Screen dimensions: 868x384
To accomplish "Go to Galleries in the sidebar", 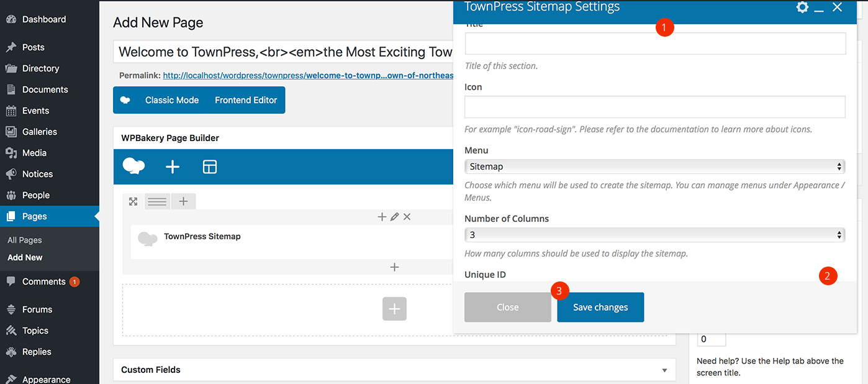I will click(39, 132).
